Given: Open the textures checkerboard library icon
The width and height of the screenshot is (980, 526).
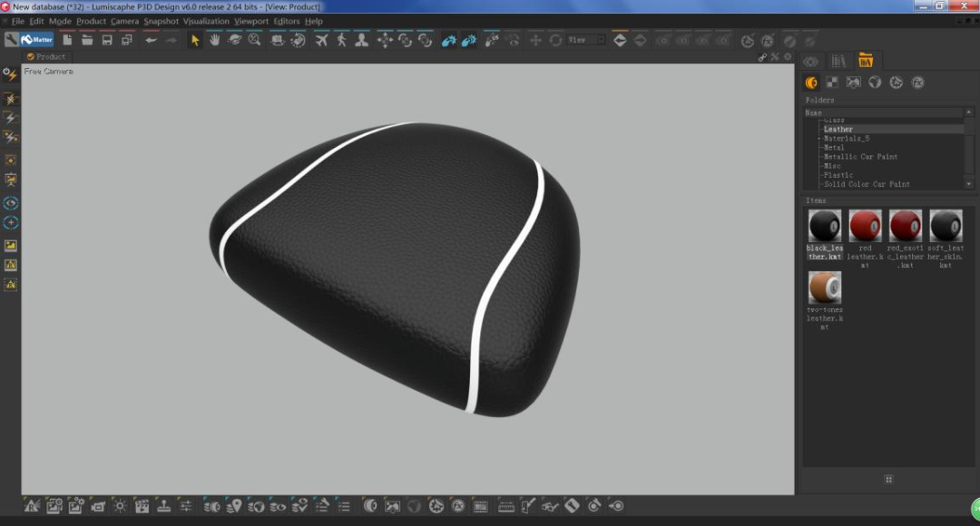Looking at the screenshot, I should (832, 83).
